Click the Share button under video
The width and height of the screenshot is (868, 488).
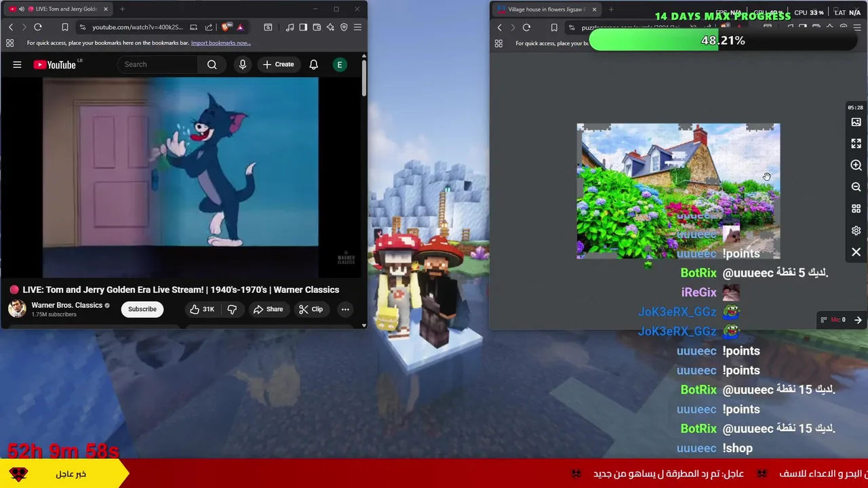tap(268, 309)
